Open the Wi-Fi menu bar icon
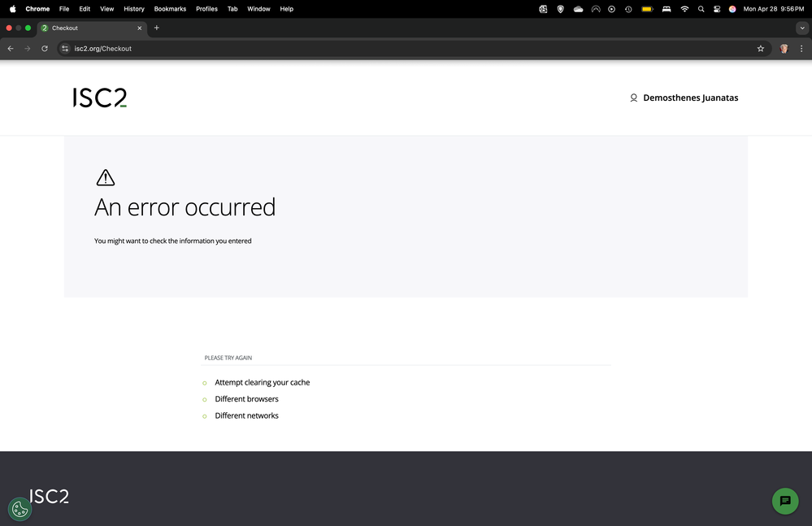 684,9
